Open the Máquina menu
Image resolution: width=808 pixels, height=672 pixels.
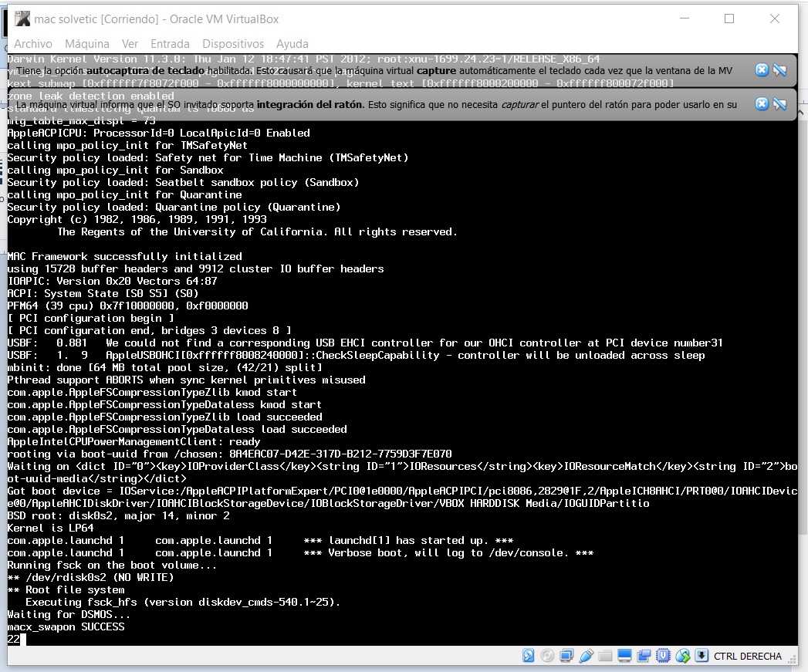tap(87, 44)
